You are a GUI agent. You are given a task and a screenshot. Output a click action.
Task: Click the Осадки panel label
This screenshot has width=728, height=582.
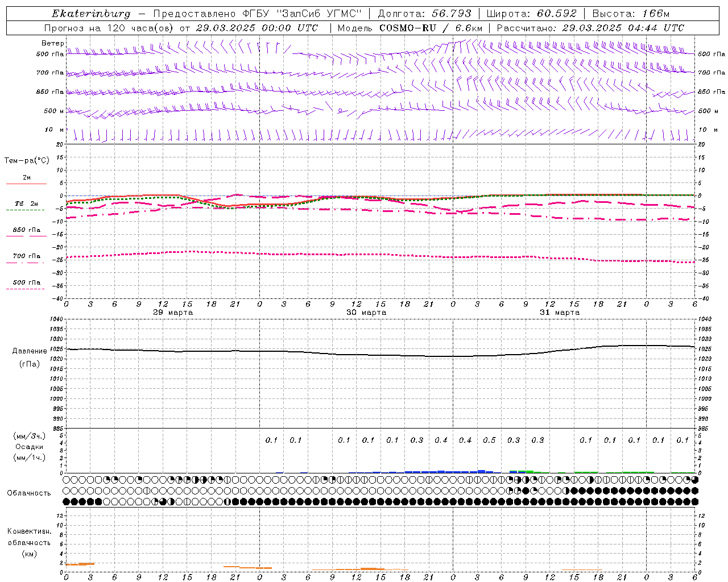click(30, 447)
